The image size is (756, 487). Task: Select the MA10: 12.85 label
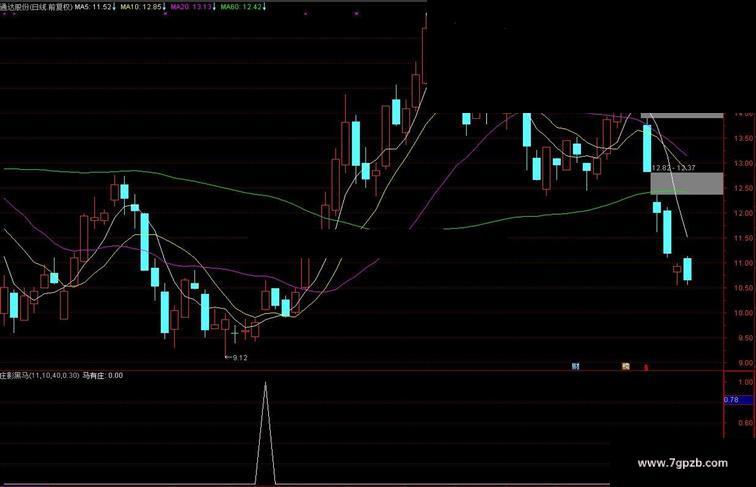[141, 7]
